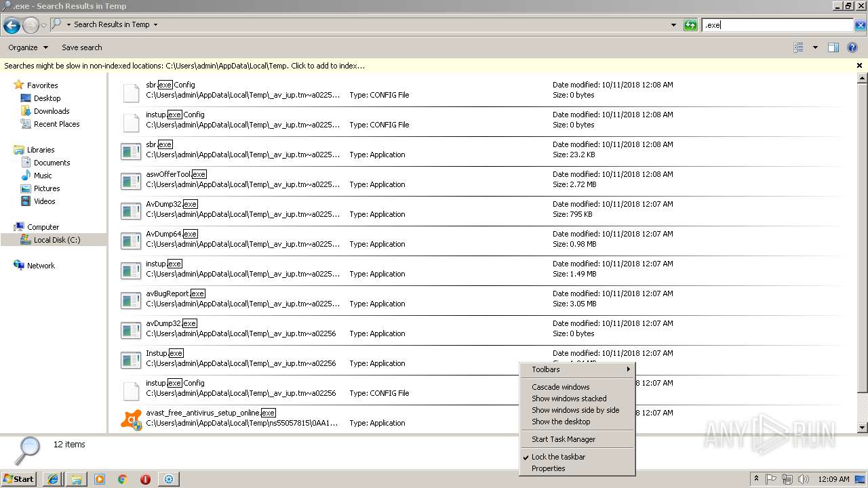
Task: Expand the Search Results in Temp breadcrumb arrow
Action: pos(155,24)
